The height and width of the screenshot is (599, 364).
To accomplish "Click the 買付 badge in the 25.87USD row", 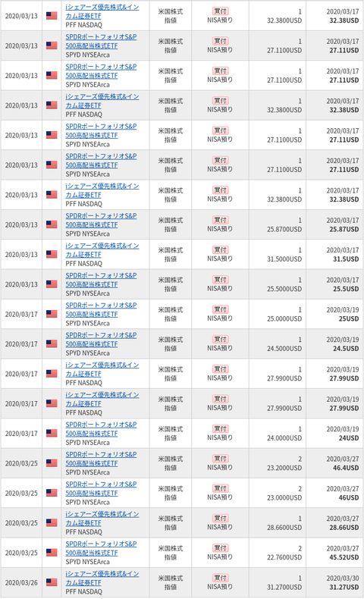I will point(220,220).
